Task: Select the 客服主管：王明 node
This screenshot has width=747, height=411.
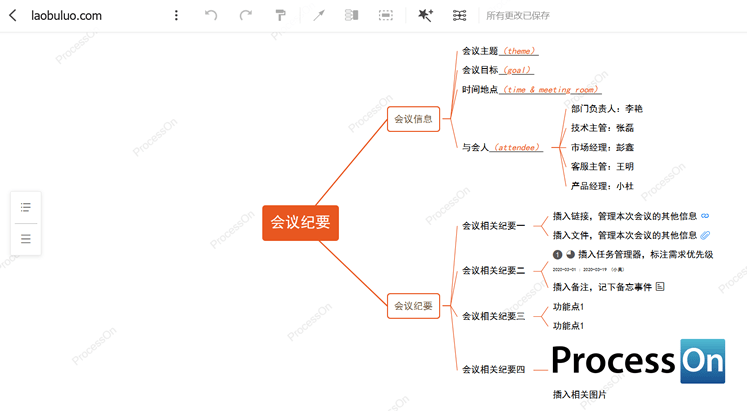Action: tap(603, 166)
